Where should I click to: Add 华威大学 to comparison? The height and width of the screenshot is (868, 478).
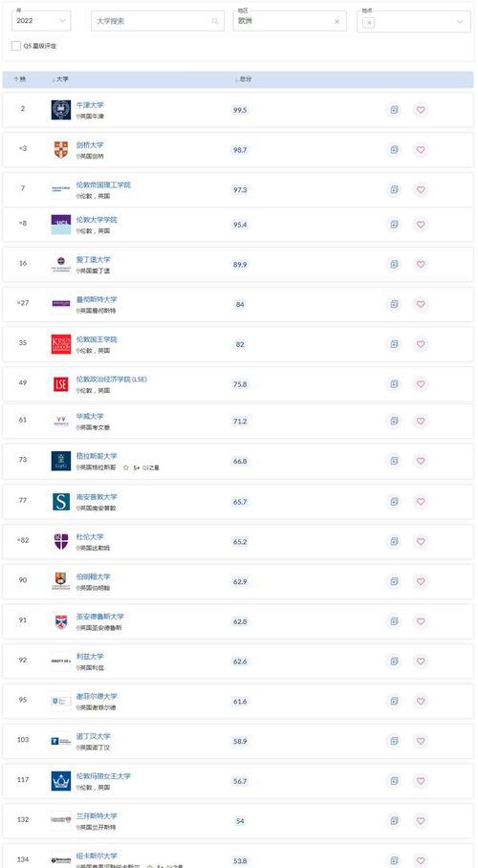(394, 421)
